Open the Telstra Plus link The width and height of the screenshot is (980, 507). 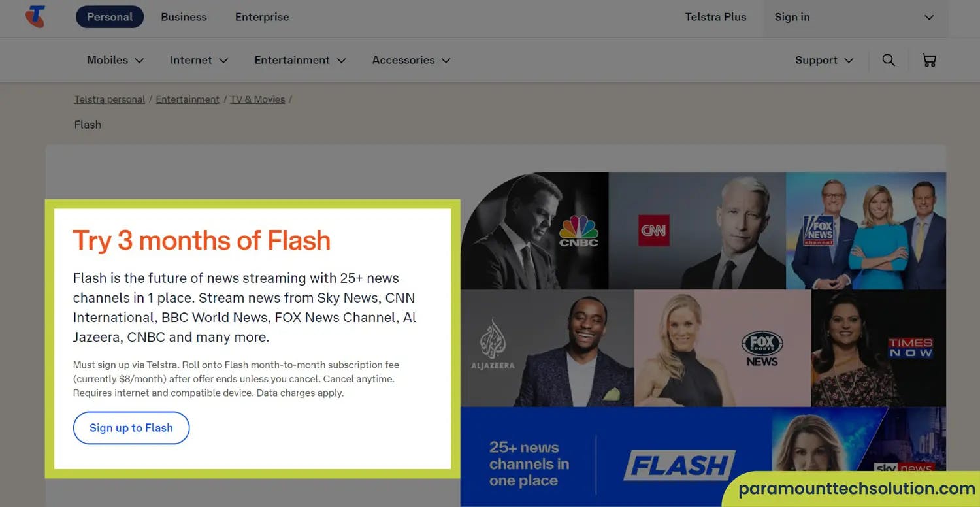tap(715, 17)
